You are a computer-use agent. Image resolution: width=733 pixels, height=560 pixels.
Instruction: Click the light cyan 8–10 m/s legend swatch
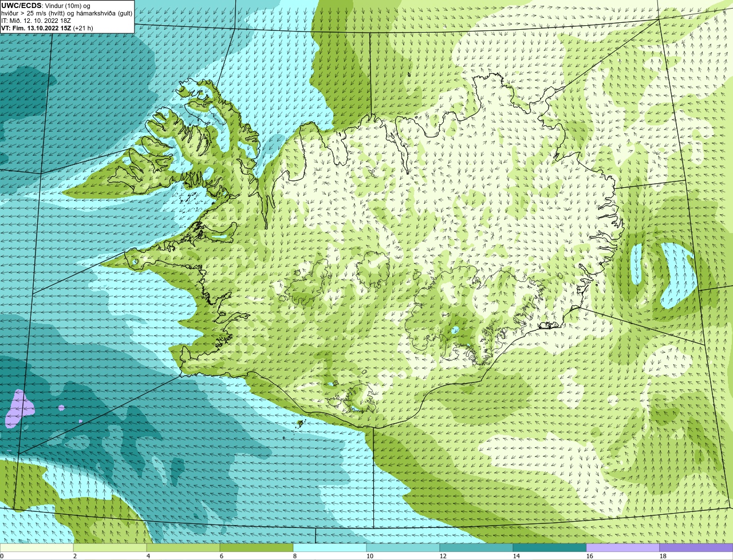point(330,547)
